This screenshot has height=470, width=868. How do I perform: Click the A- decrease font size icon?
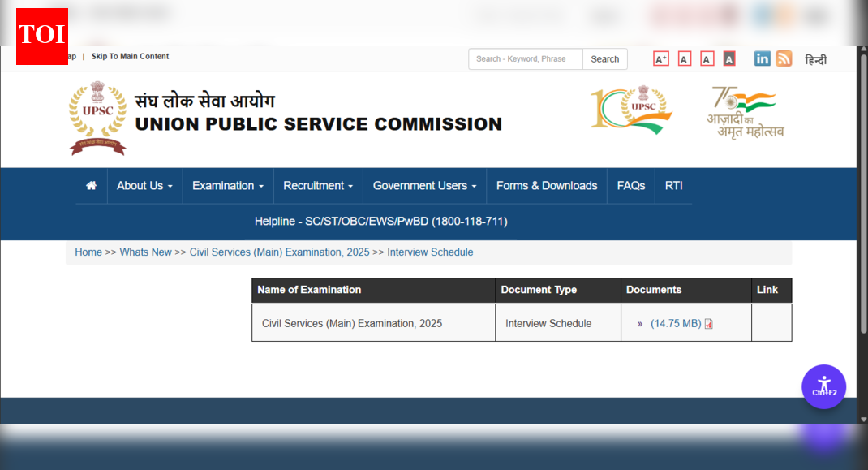707,58
